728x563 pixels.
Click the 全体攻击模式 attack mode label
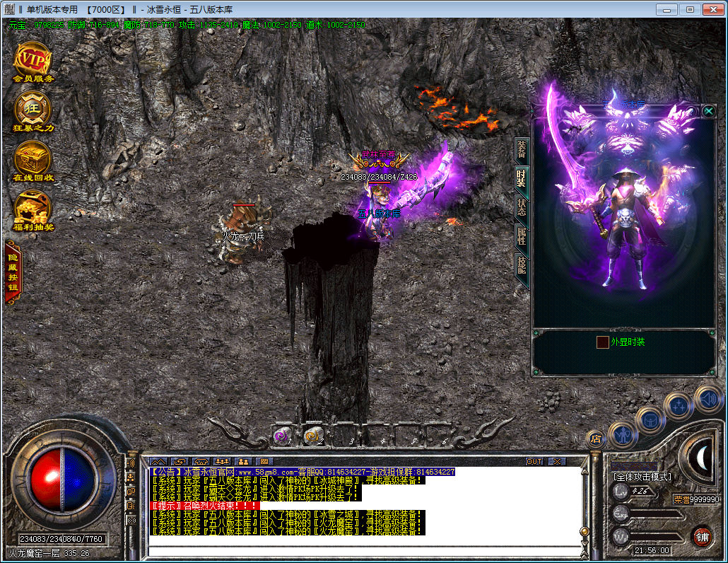pyautogui.click(x=642, y=477)
